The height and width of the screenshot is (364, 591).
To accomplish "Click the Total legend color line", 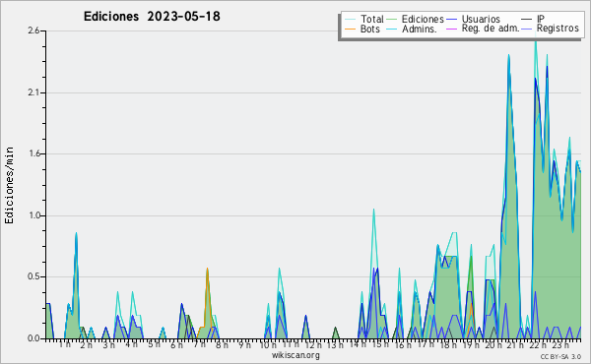I will point(350,20).
